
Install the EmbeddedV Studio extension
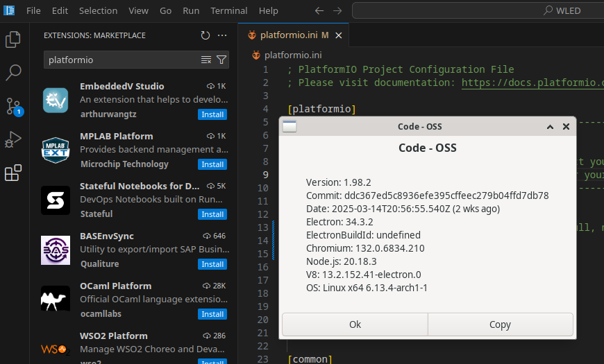coord(212,114)
